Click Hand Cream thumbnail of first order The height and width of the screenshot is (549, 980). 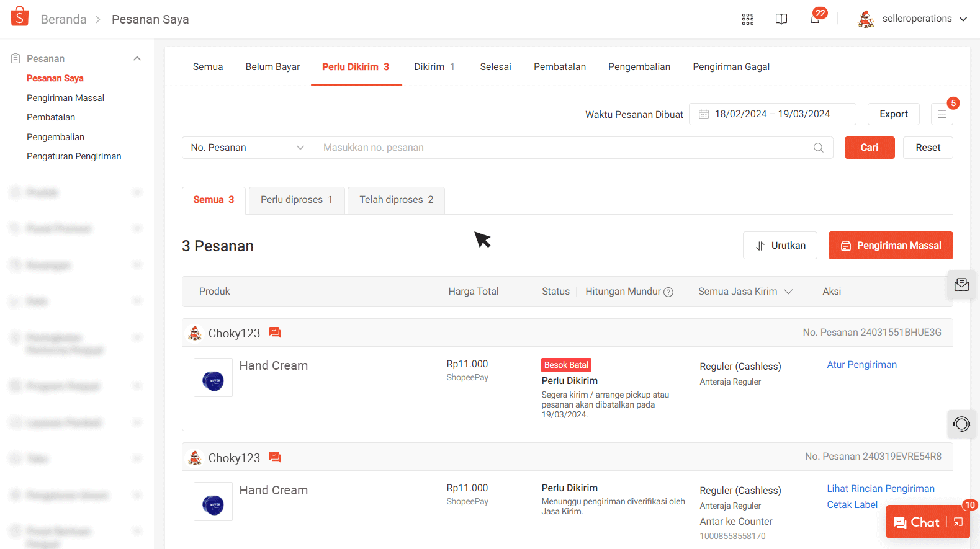point(213,377)
